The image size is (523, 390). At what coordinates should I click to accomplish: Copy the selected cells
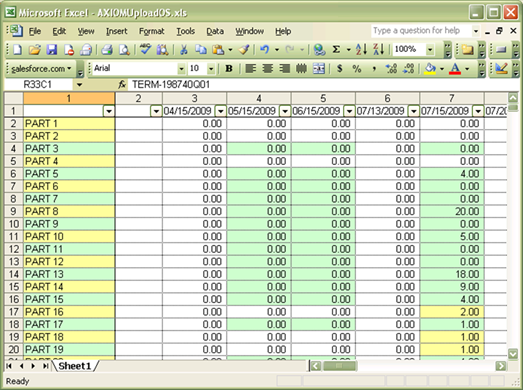(201, 50)
